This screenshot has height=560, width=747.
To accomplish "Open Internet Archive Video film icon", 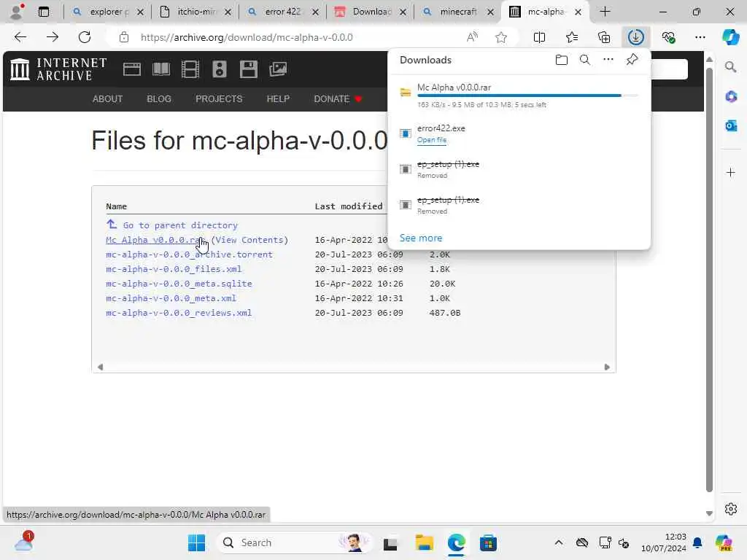I will [190, 69].
